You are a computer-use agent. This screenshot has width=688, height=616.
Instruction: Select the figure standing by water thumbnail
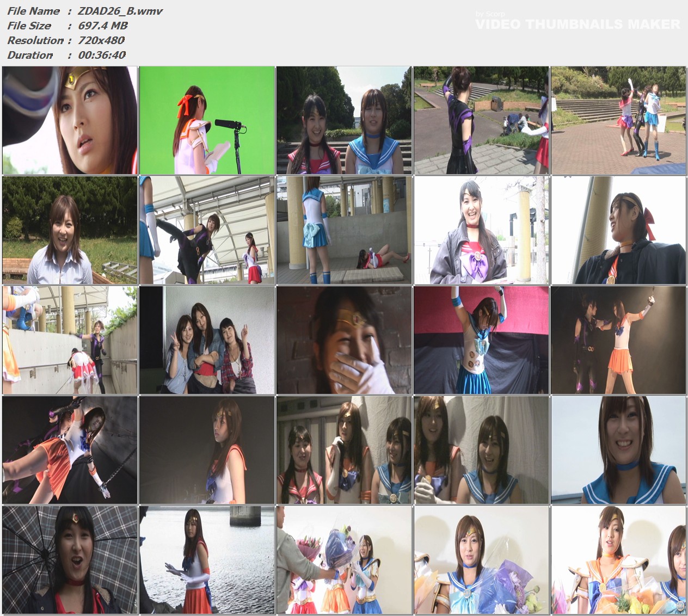(207, 560)
